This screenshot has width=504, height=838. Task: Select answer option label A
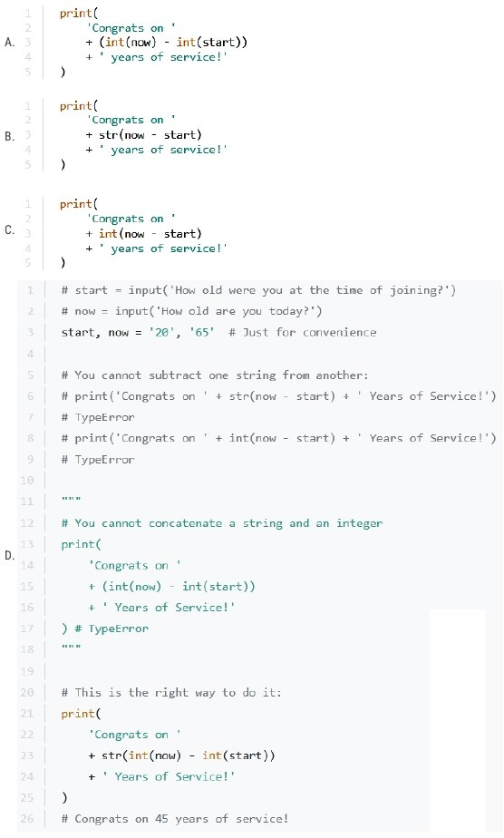[x=9, y=43]
